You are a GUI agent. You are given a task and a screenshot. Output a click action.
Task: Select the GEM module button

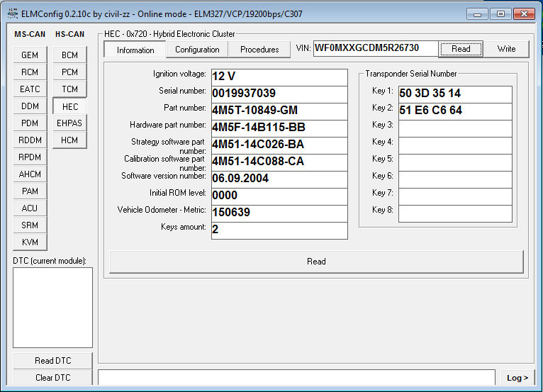[x=30, y=55]
